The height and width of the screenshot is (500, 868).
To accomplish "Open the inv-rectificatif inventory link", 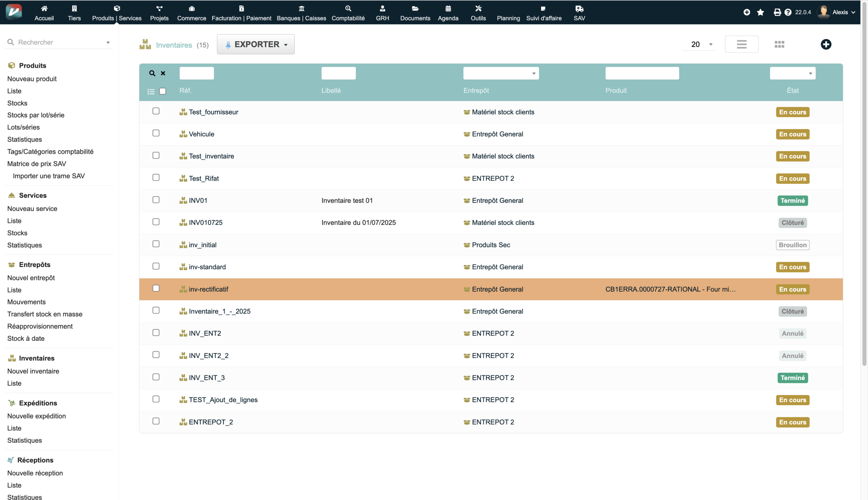I will [x=208, y=289].
